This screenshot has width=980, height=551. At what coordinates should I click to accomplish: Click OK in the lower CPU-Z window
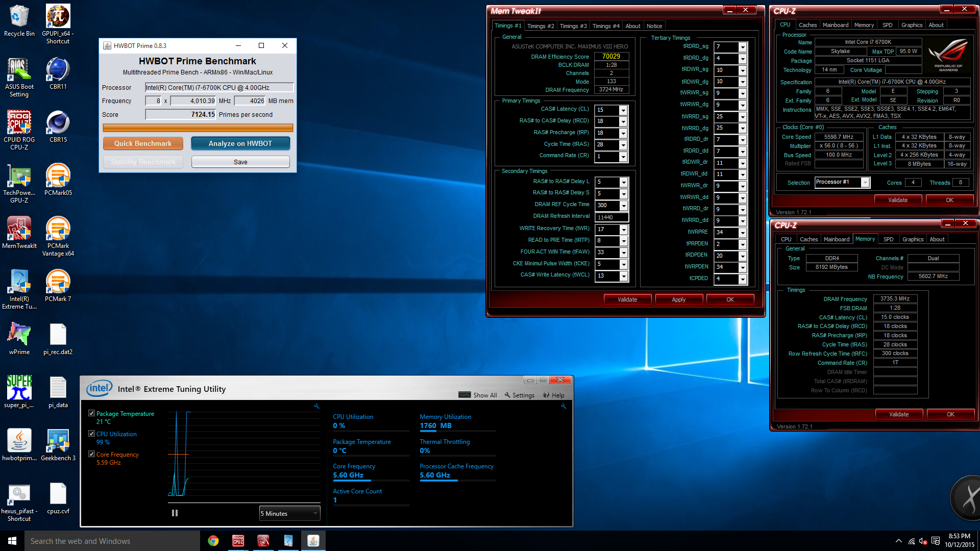[x=950, y=414]
